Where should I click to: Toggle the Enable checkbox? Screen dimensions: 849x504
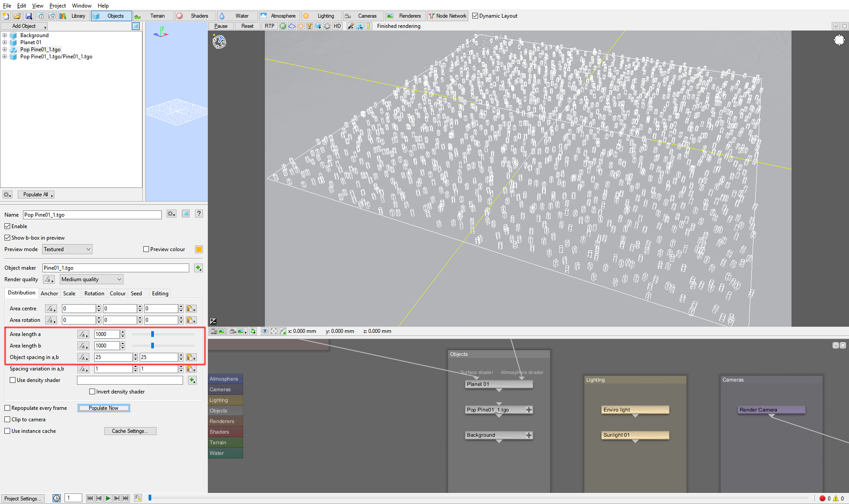8,226
